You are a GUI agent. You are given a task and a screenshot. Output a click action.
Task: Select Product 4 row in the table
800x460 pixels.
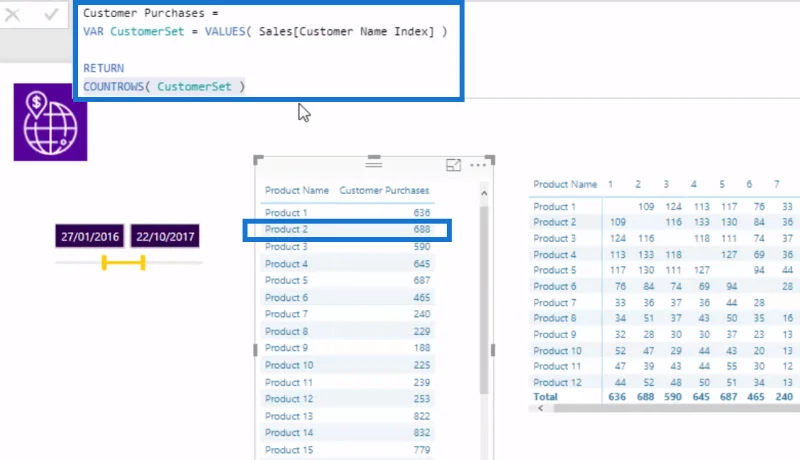coord(347,264)
